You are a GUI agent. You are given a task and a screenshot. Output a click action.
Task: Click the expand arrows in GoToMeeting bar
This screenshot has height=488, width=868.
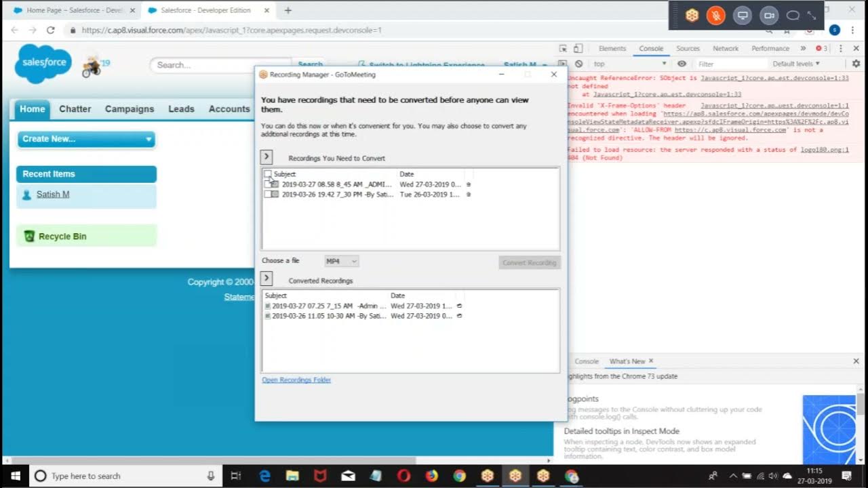coord(812,16)
